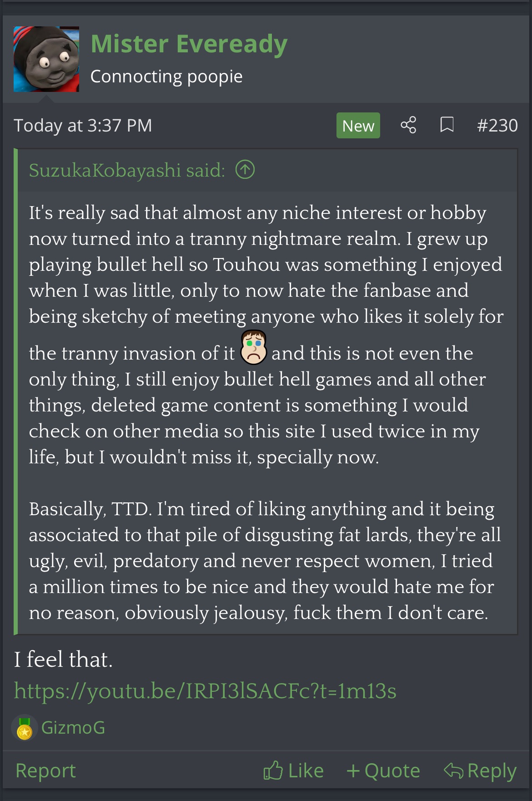
Task: Add the post to multi-quote with +Quote
Action: pyautogui.click(x=383, y=771)
